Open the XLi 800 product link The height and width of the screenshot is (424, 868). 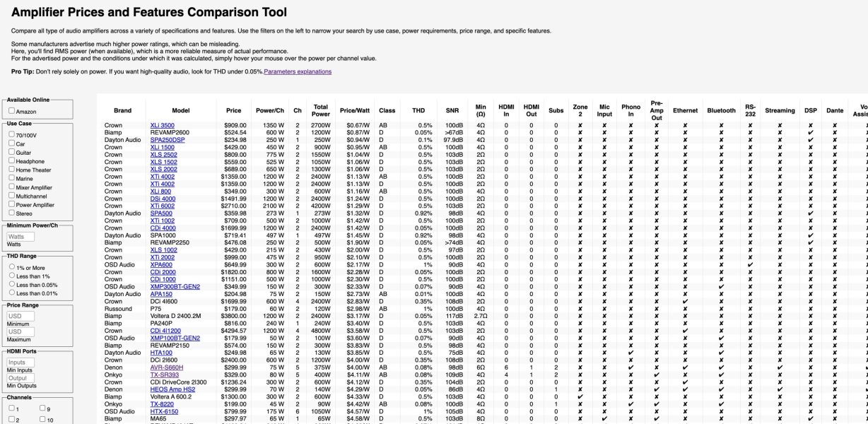[x=160, y=191]
